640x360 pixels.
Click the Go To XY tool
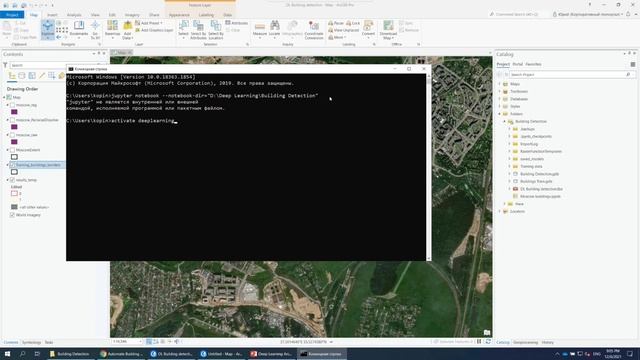95,30
